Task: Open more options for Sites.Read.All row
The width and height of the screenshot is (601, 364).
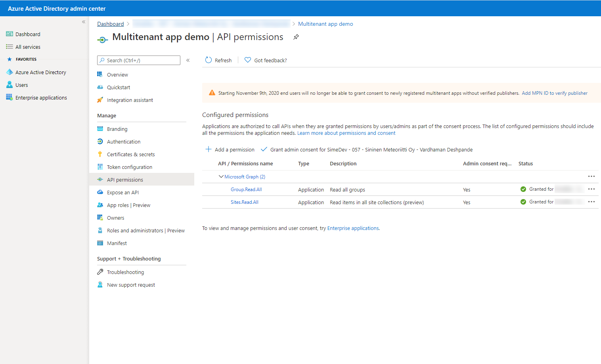Action: (591, 202)
